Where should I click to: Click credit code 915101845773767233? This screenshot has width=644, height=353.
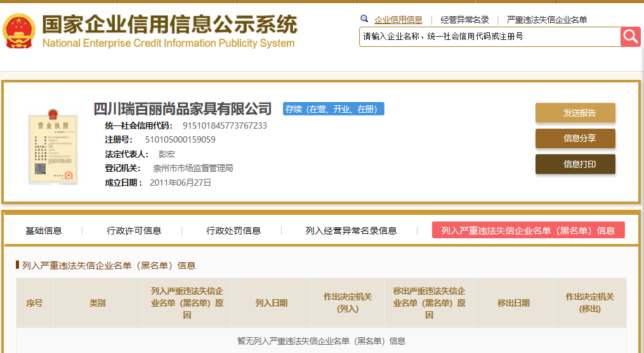point(225,125)
